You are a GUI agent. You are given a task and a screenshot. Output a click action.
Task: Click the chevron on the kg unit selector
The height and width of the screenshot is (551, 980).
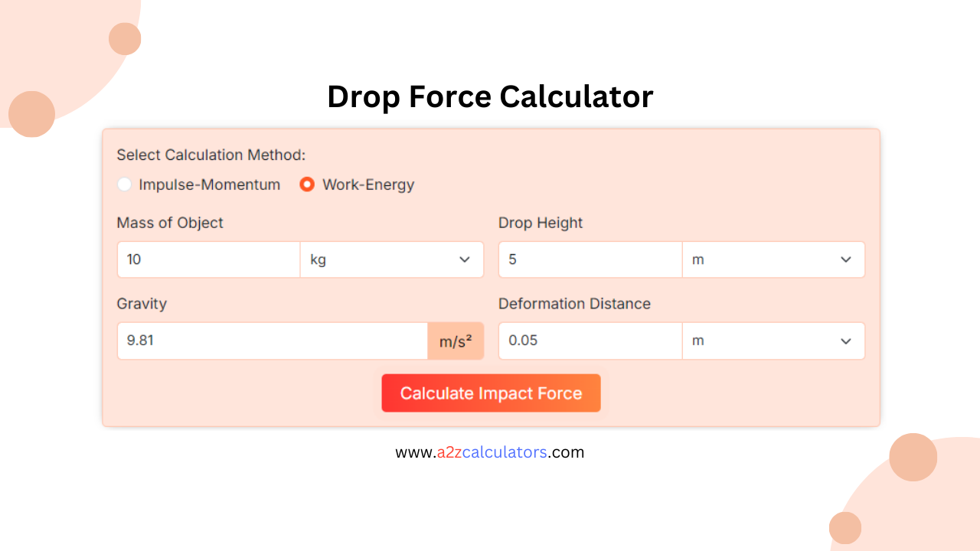coord(464,259)
